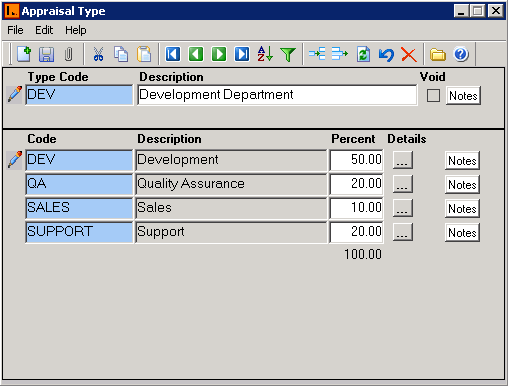Click the QA code cell
The height and width of the screenshot is (386, 508).
click(x=79, y=184)
